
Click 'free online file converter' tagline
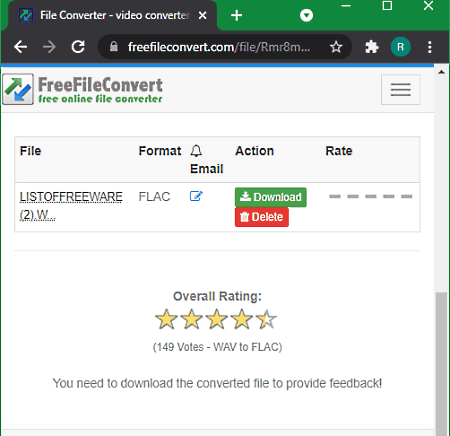click(100, 99)
